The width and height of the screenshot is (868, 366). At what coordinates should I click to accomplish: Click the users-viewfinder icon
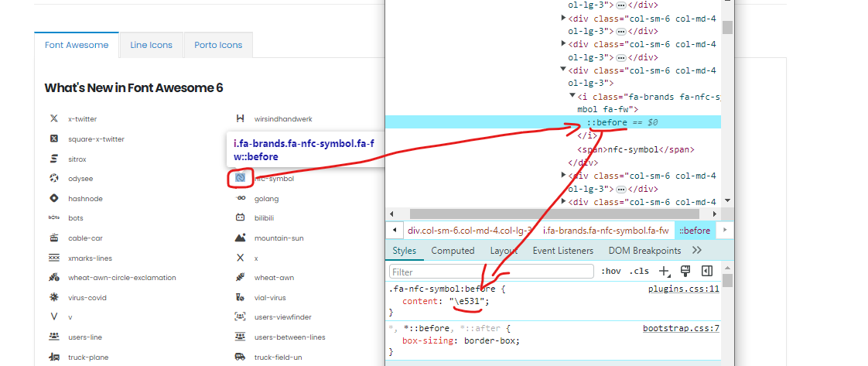click(241, 317)
